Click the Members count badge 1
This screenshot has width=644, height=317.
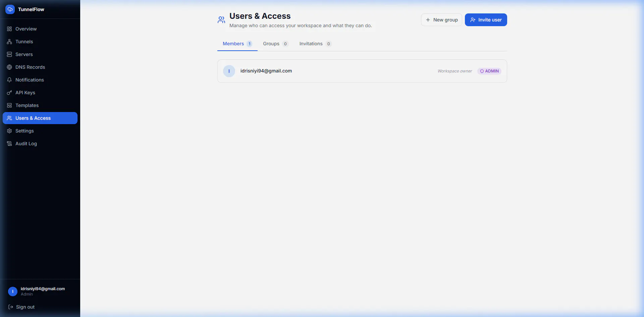point(250,44)
